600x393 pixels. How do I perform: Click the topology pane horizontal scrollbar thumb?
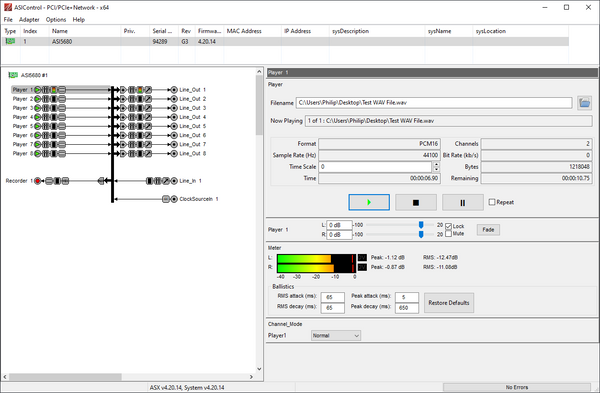click(65, 377)
